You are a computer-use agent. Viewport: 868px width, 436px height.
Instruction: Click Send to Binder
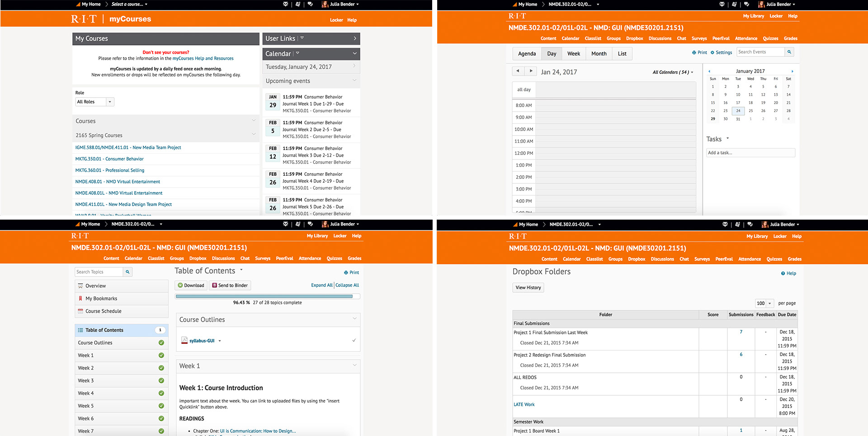[x=230, y=286]
